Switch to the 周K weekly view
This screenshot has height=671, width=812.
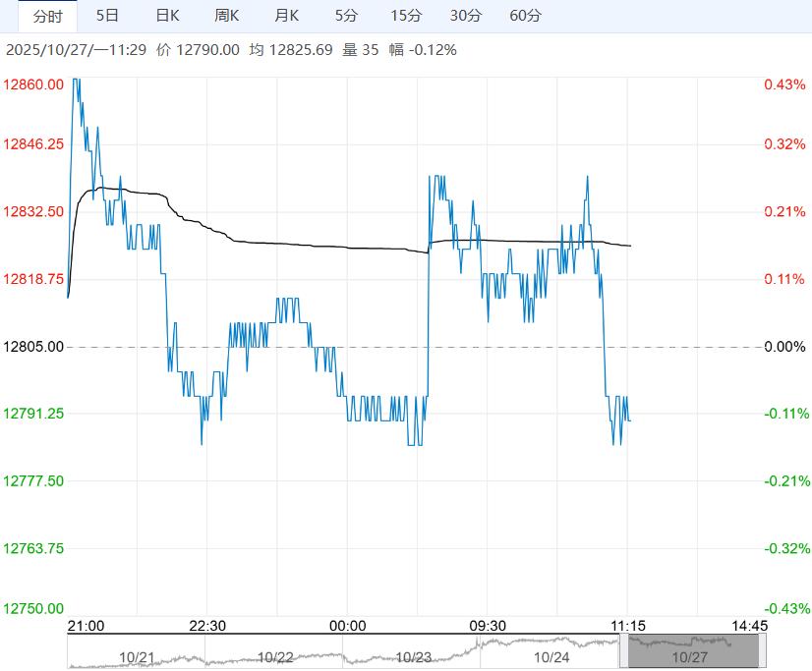click(x=227, y=16)
